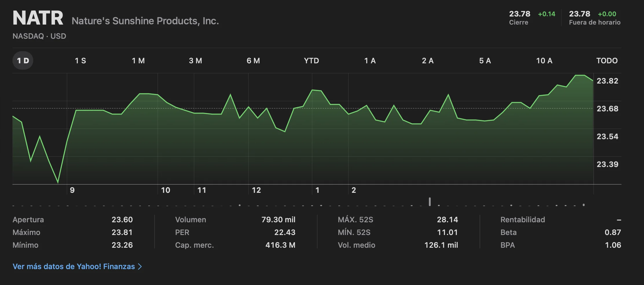Click the NATR ticker symbol heading
Image resolution: width=644 pixels, height=285 pixels.
point(38,17)
